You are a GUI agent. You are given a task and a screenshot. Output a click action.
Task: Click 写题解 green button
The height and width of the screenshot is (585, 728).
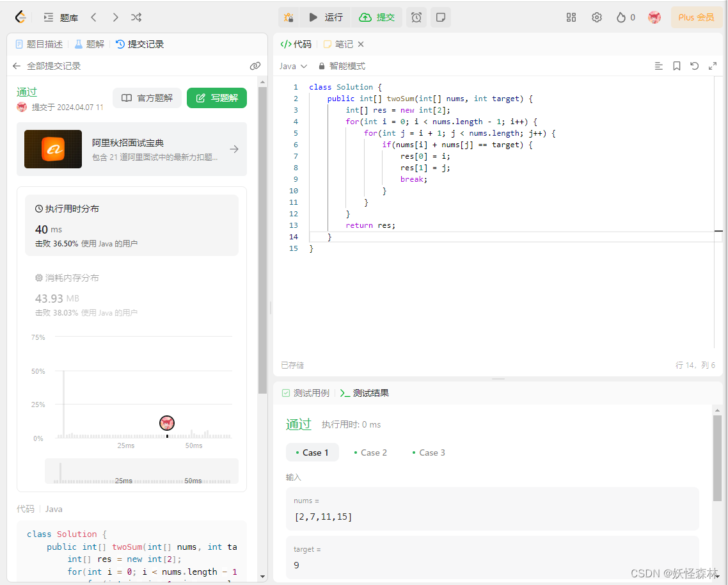(x=217, y=98)
